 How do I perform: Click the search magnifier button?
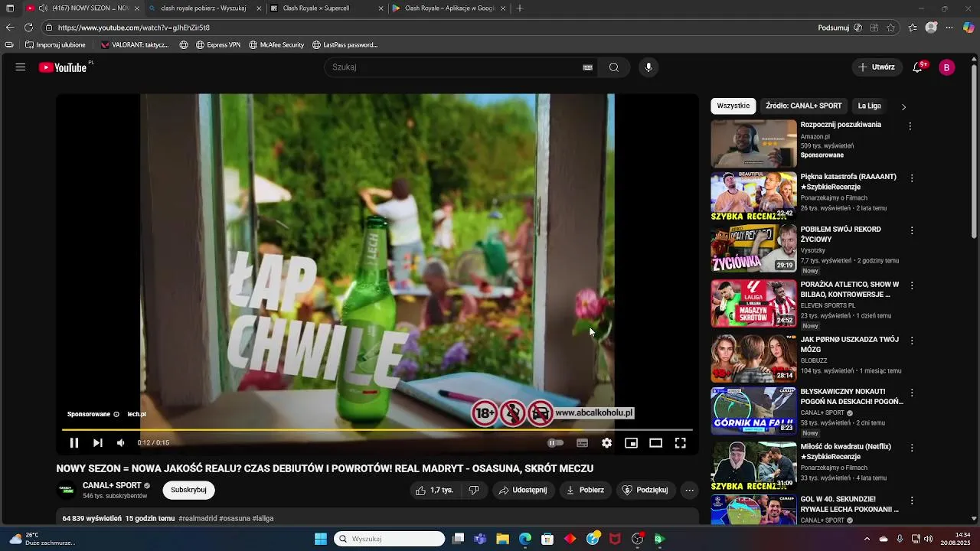614,67
